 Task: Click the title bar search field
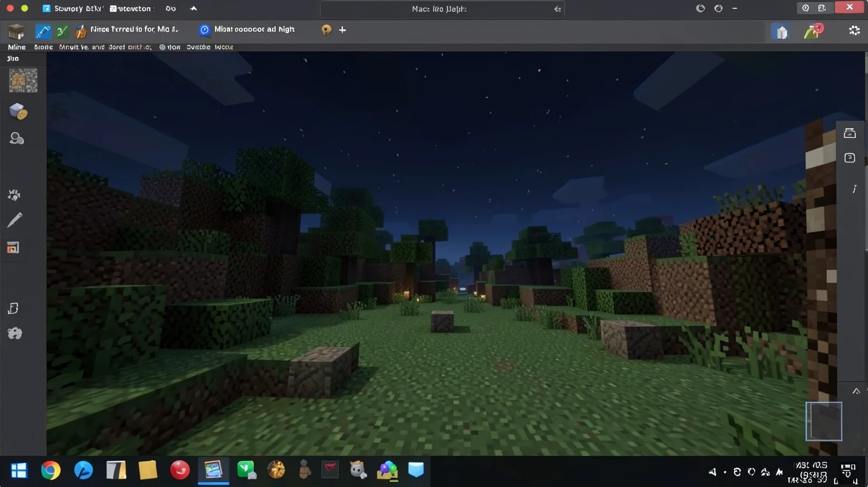[x=442, y=9]
